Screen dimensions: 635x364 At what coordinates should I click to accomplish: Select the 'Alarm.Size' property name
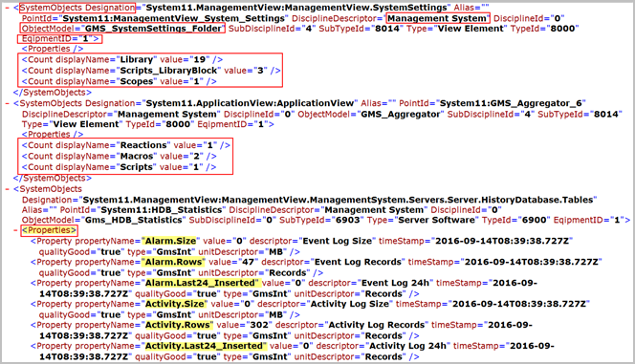coord(170,241)
